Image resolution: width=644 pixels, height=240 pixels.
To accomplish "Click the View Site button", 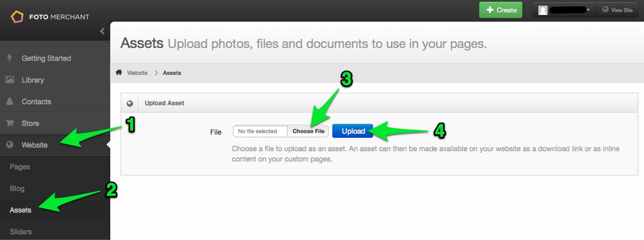I will point(617,10).
